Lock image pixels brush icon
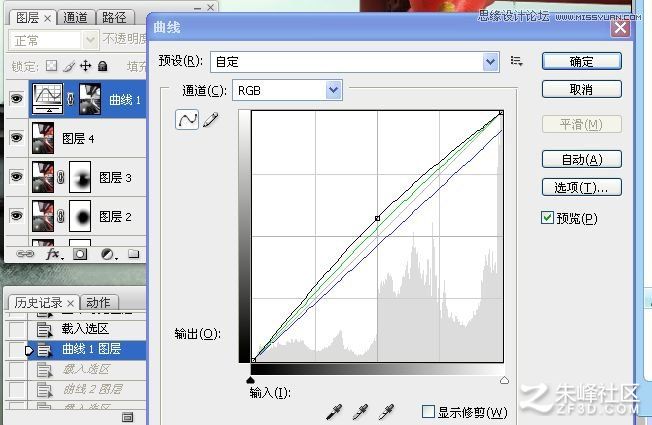 69,66
